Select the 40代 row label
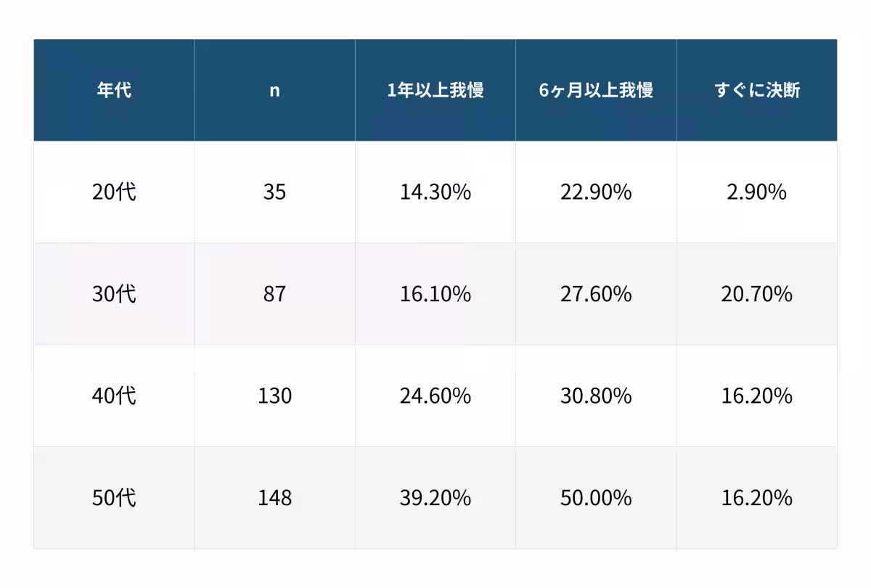Image resolution: width=871 pixels, height=588 pixels. point(114,396)
